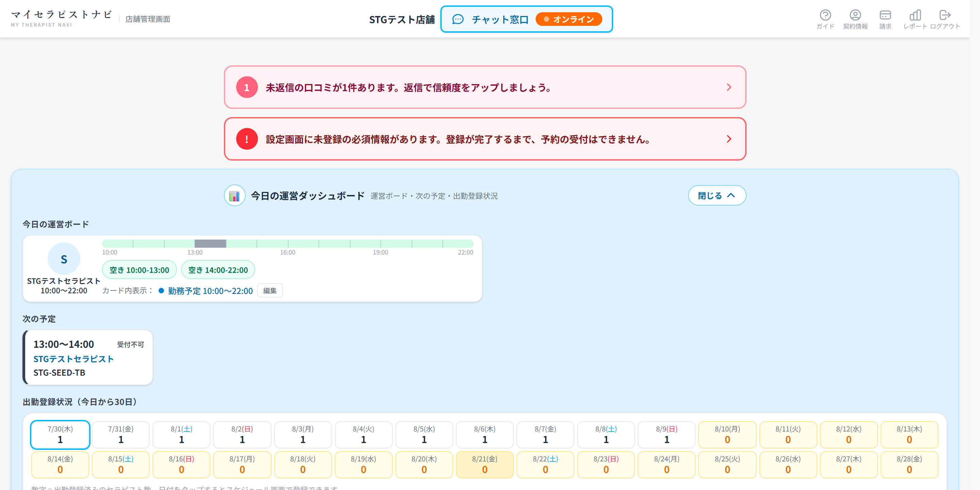Screen dimensions: 980x490
Task: Click the S therapist avatar
Action: click(x=64, y=259)
